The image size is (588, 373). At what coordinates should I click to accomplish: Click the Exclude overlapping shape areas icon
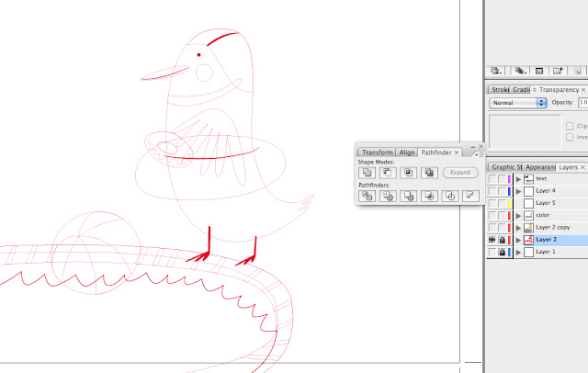(x=429, y=173)
